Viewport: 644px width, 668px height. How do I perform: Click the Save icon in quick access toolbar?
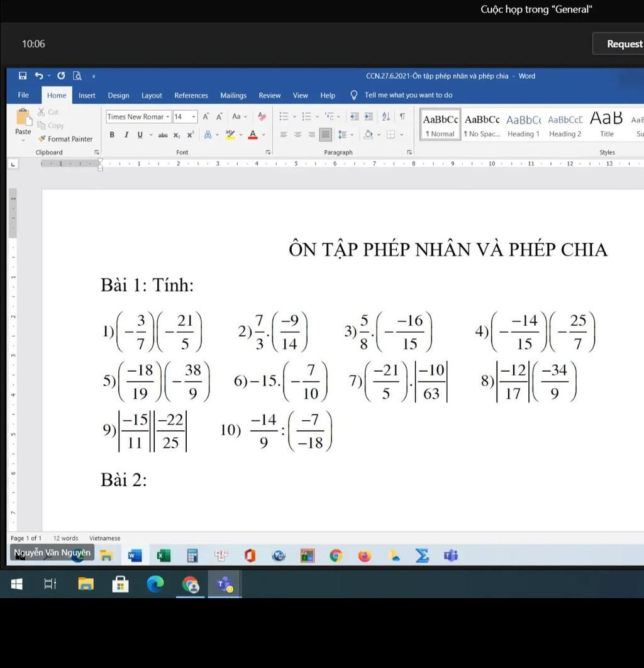point(23,76)
